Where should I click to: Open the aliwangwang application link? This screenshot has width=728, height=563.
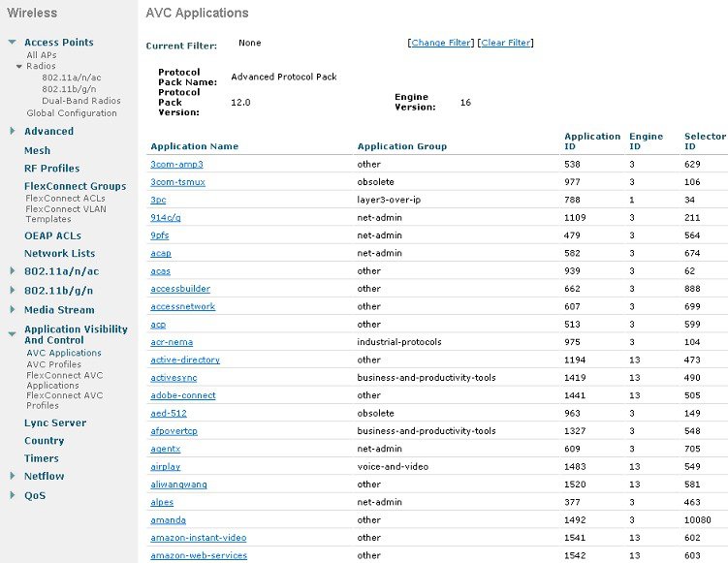179,485
